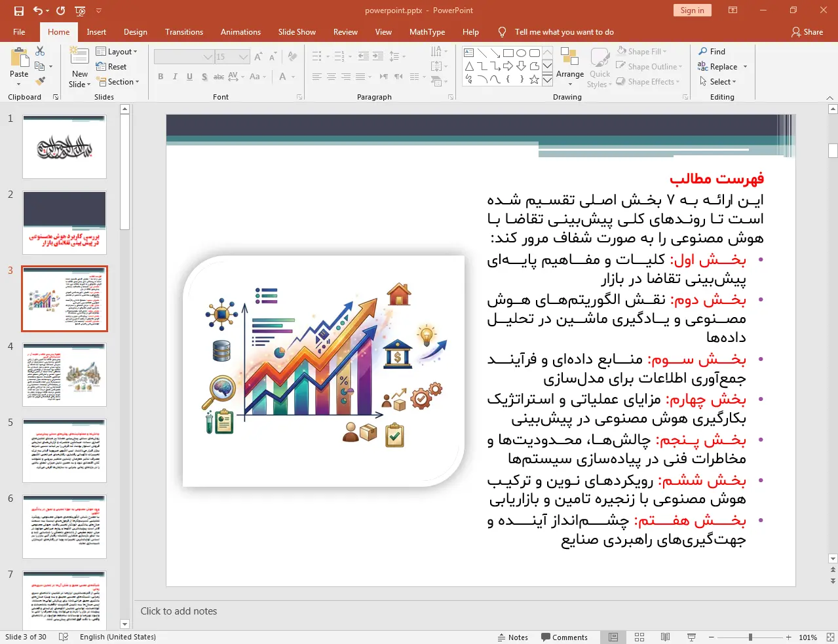Reset the slide layout
The width and height of the screenshot is (838, 644).
tap(111, 67)
